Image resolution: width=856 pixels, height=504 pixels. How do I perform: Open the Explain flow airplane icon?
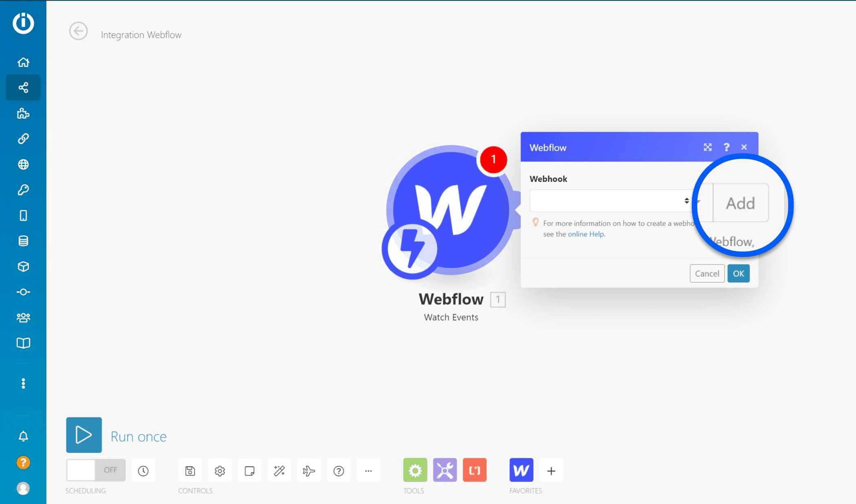pyautogui.click(x=309, y=471)
